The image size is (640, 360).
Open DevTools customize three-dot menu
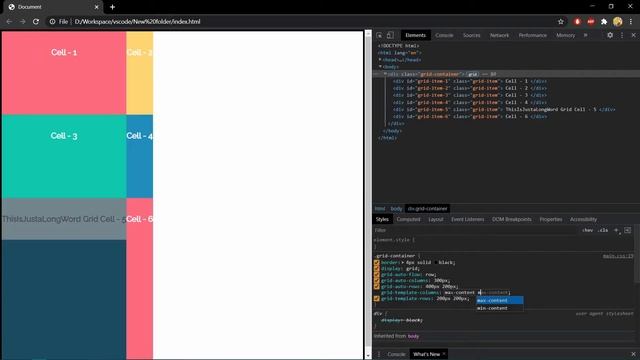tap(622, 36)
